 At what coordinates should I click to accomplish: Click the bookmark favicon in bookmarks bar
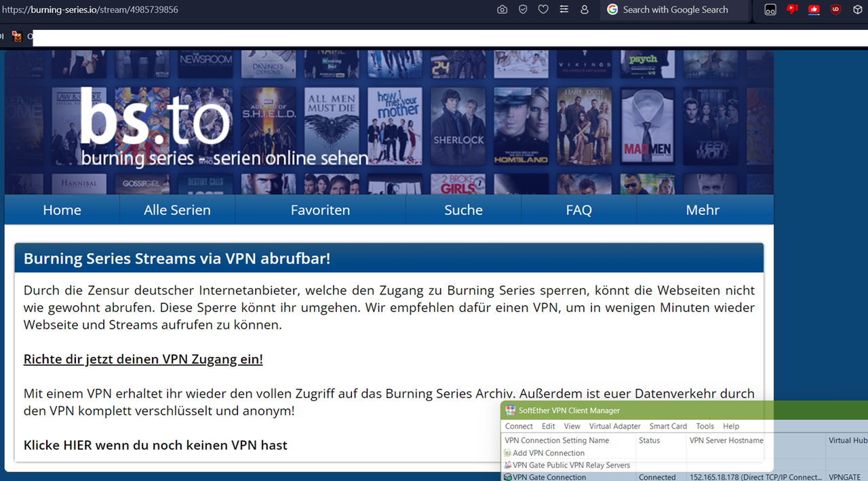click(x=17, y=37)
